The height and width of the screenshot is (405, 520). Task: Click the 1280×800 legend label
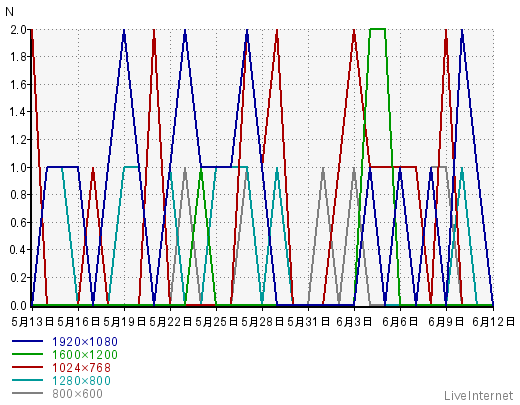click(x=81, y=381)
